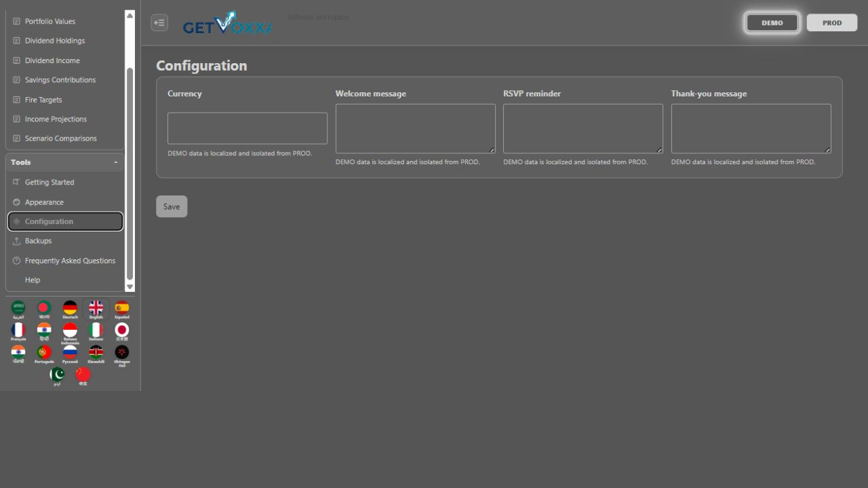Collapse the sidebar with the menu icon

tap(159, 22)
